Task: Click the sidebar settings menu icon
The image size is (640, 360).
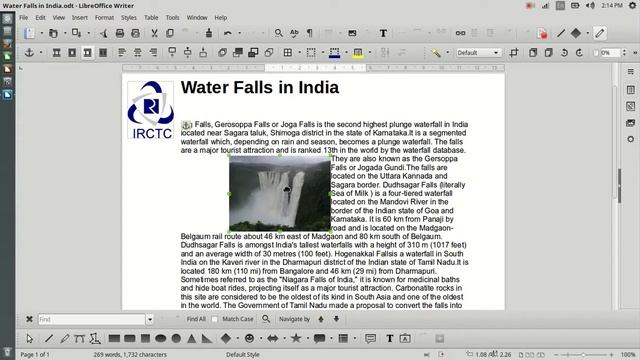Action: pos(631,71)
